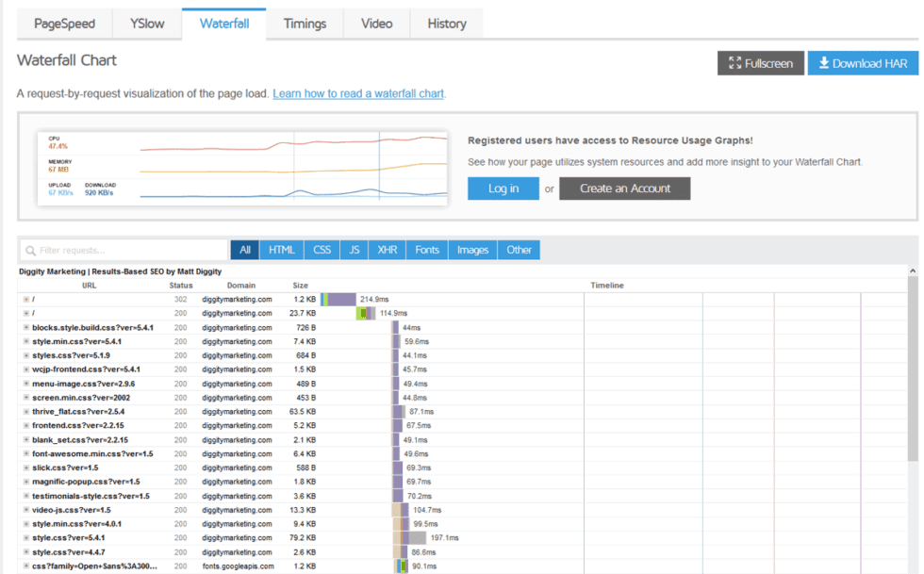Image resolution: width=924 pixels, height=574 pixels.
Task: Select the XHR filter
Action: (x=389, y=249)
